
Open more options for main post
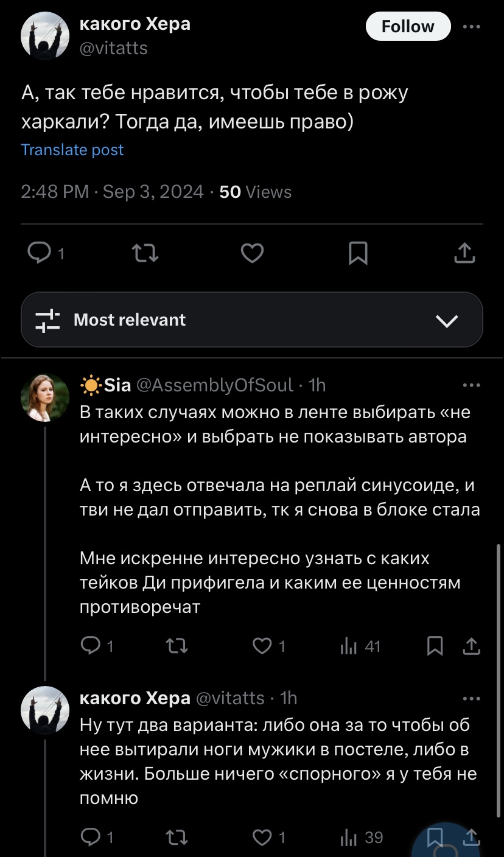(471, 27)
